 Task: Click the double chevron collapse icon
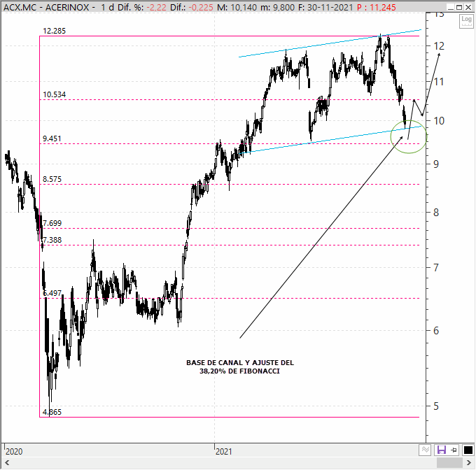point(425,450)
